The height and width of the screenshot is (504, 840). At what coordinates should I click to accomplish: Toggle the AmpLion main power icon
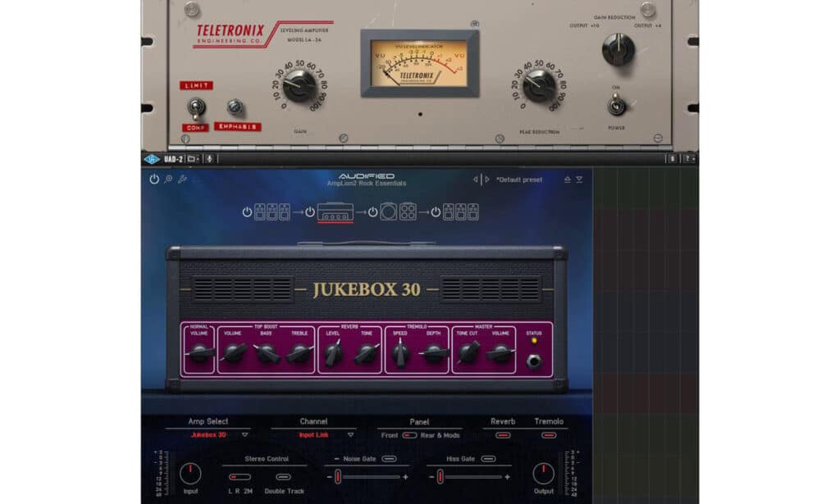[154, 179]
